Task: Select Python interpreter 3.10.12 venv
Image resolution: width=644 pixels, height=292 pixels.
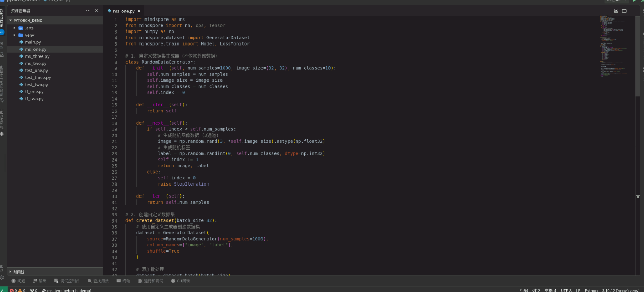Action: [x=620, y=290]
